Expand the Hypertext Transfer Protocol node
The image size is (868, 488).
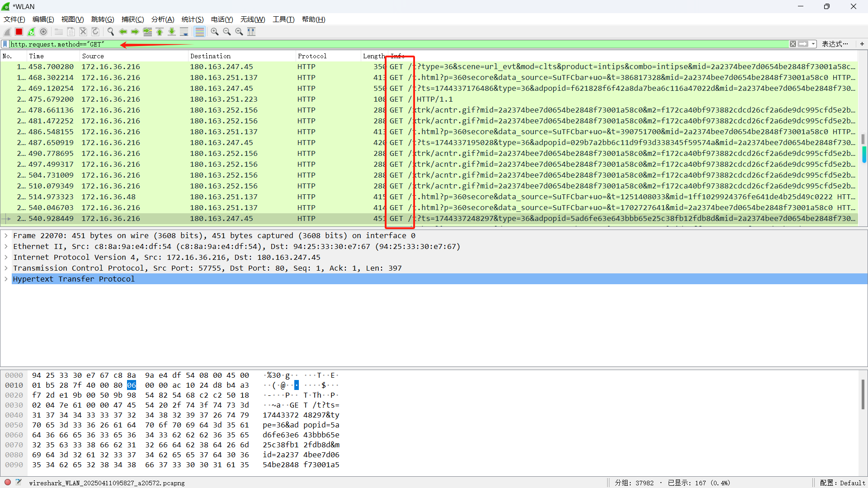coord(6,279)
